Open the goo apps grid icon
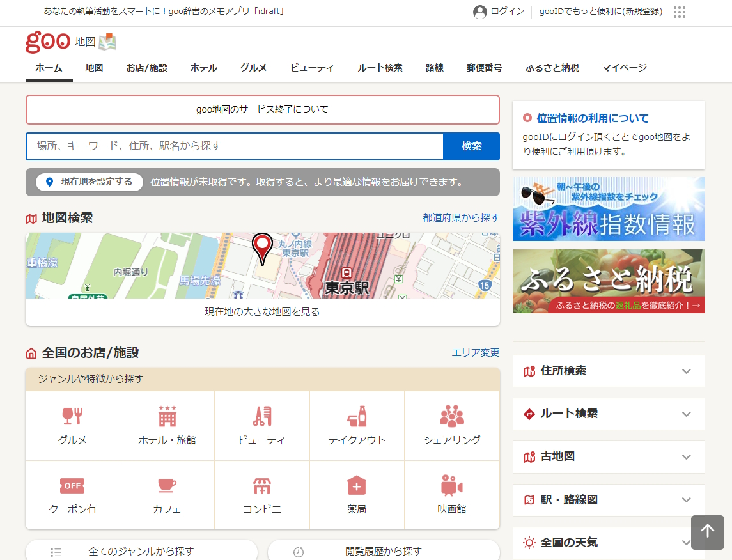Screen dimensions: 732x560 679,12
